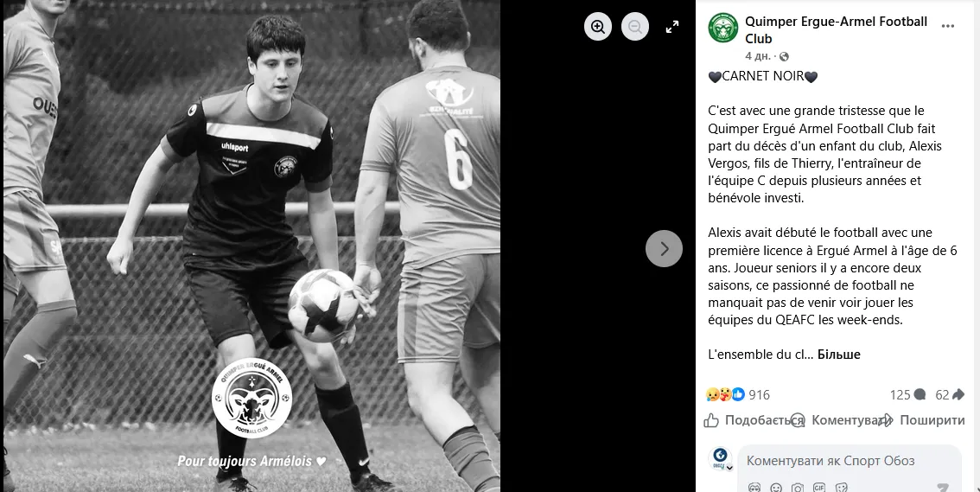Insert an emoji into comment

tap(776, 488)
